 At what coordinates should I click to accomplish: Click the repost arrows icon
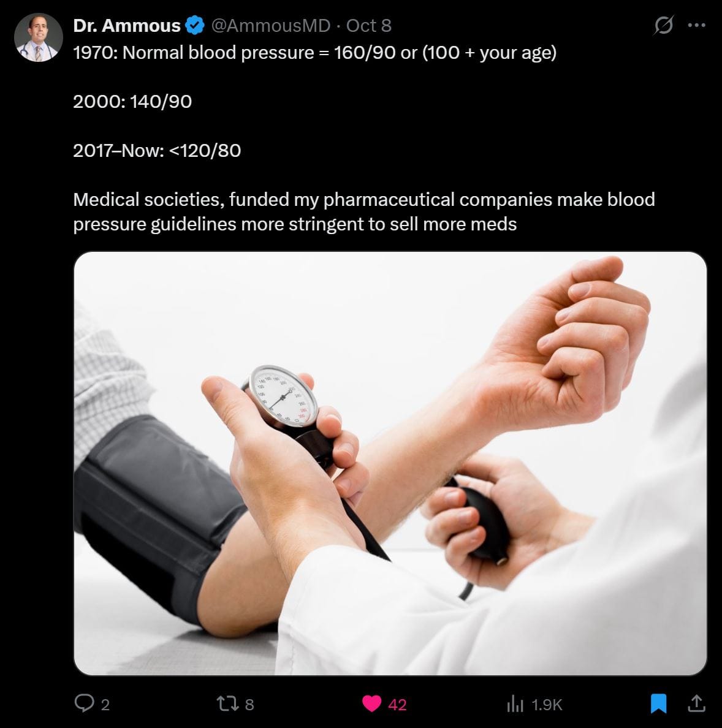coord(228,703)
